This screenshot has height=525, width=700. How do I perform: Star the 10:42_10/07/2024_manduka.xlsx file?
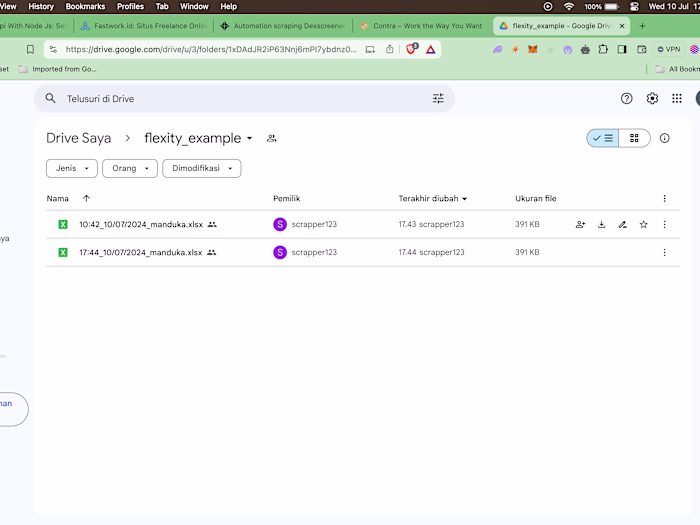[x=643, y=225]
